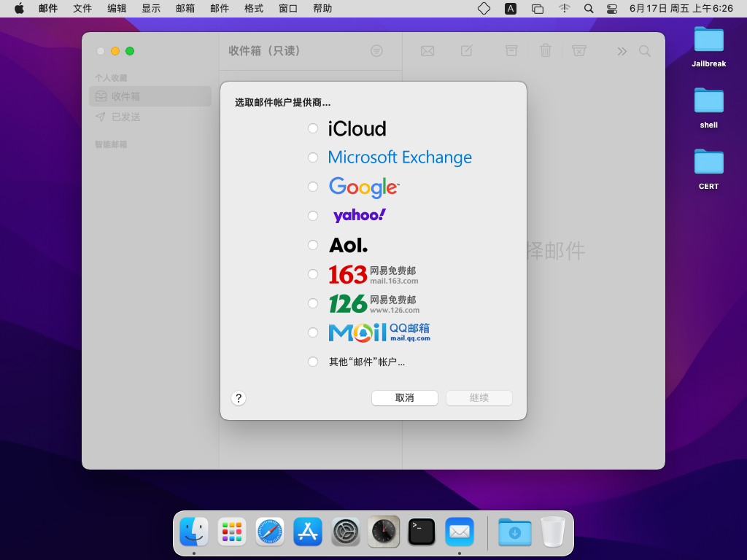Open Launchpad from the Dock
Image resolution: width=747 pixels, height=560 pixels.
pos(232,532)
